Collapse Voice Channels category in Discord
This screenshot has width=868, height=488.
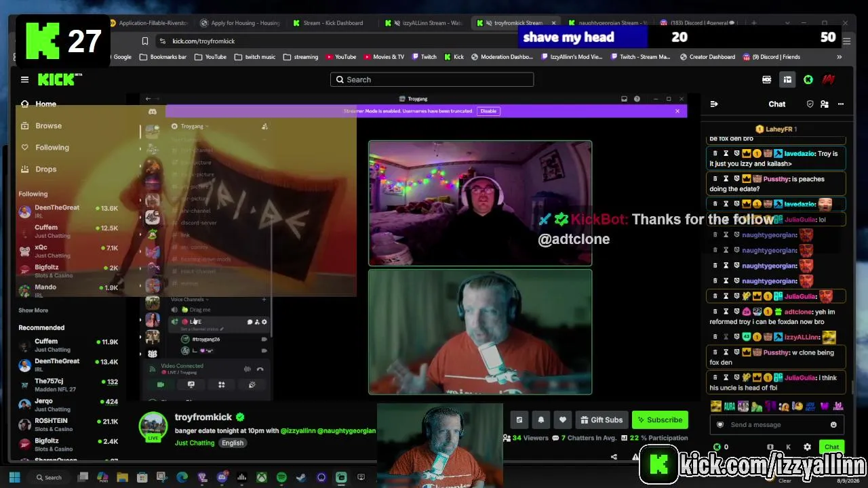[189, 300]
